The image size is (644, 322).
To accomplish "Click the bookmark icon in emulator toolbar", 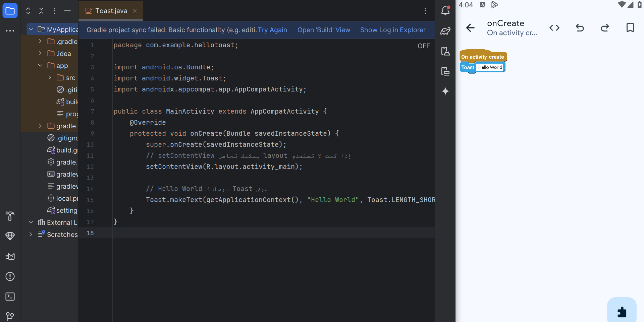I will (630, 28).
